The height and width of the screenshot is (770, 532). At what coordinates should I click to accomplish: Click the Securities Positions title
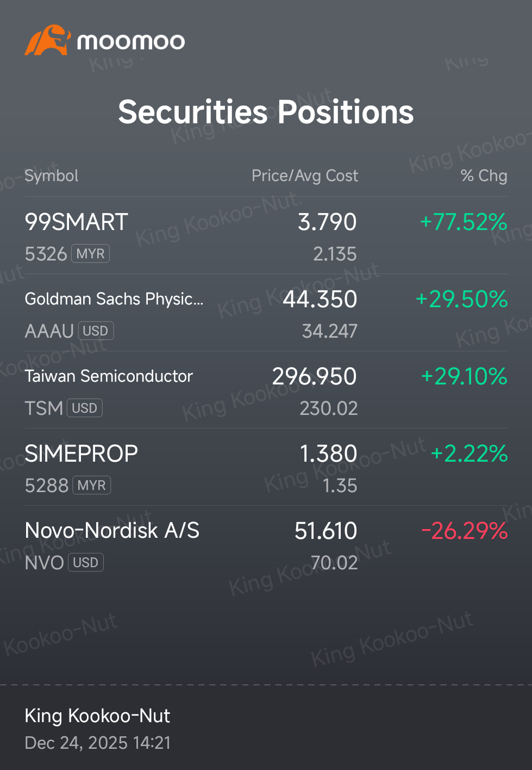[266, 112]
